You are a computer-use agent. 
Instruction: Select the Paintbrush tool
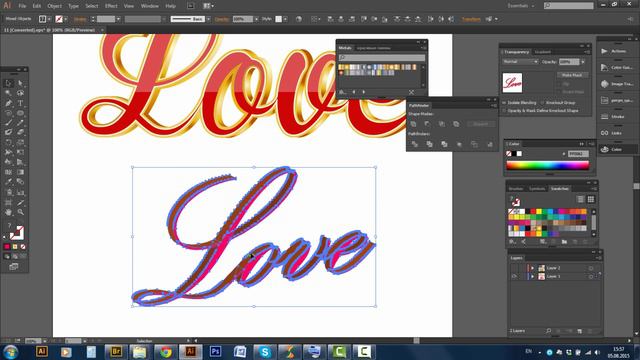(8, 122)
